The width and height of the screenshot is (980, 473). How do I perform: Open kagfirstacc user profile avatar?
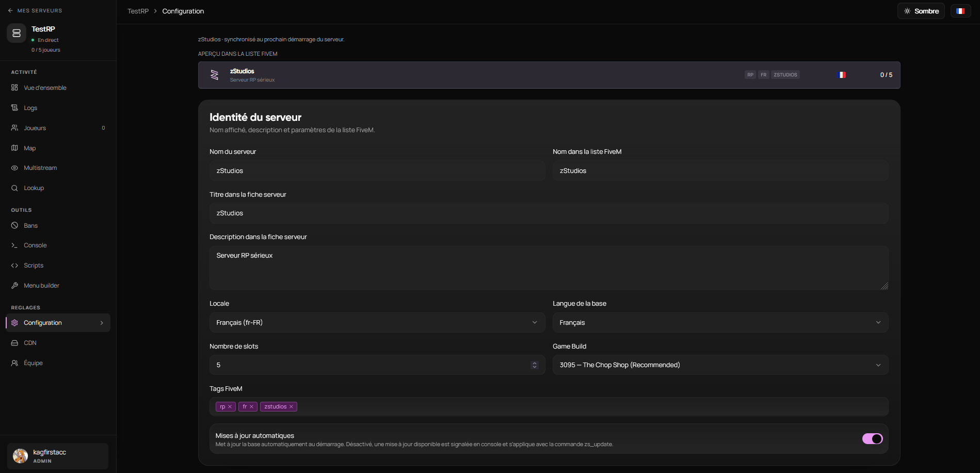pos(20,456)
